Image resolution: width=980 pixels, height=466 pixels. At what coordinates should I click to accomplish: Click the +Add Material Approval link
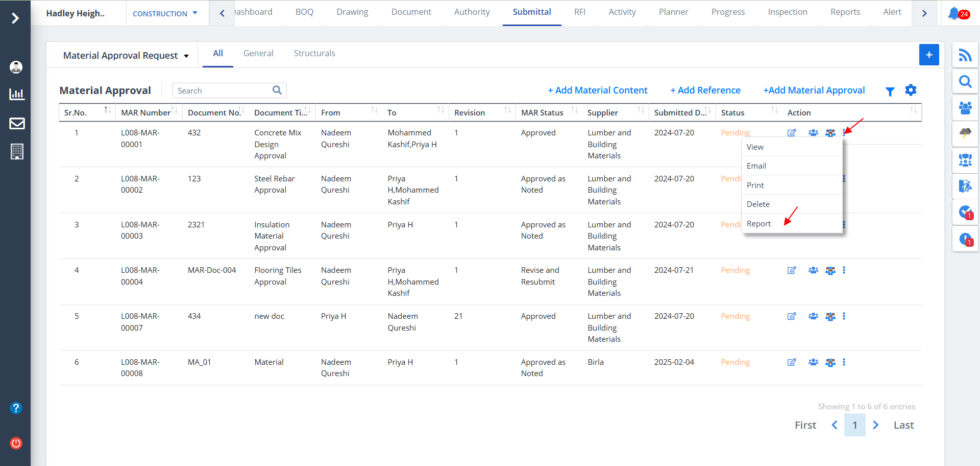pos(814,90)
